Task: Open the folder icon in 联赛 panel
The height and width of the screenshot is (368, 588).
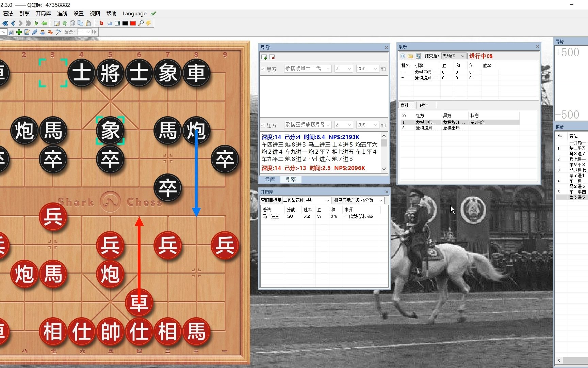Action: (410, 56)
